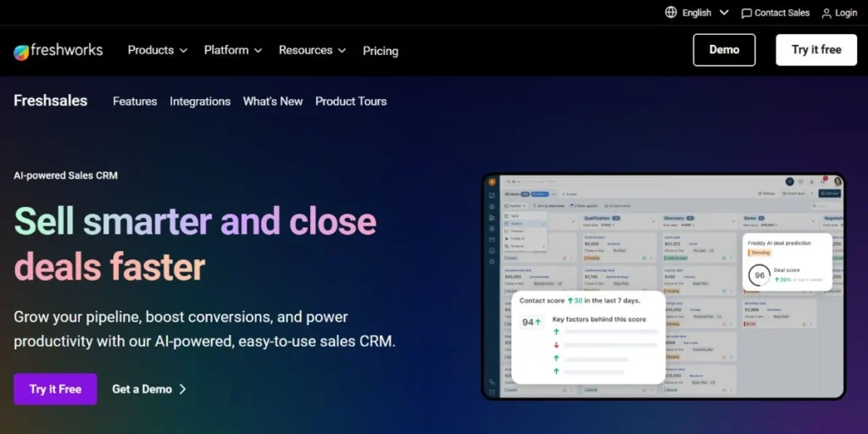This screenshot has width=868, height=434.
Task: Open the What's New tab
Action: coord(273,102)
